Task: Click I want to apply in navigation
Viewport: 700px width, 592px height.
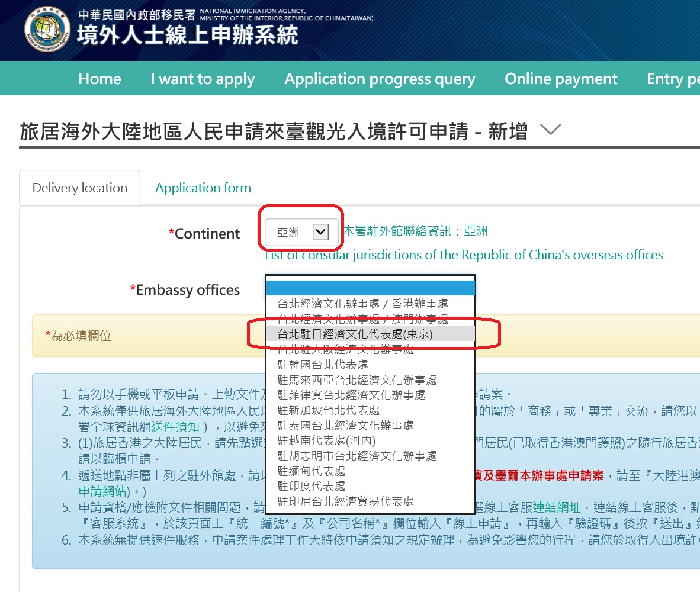Action: [x=203, y=78]
